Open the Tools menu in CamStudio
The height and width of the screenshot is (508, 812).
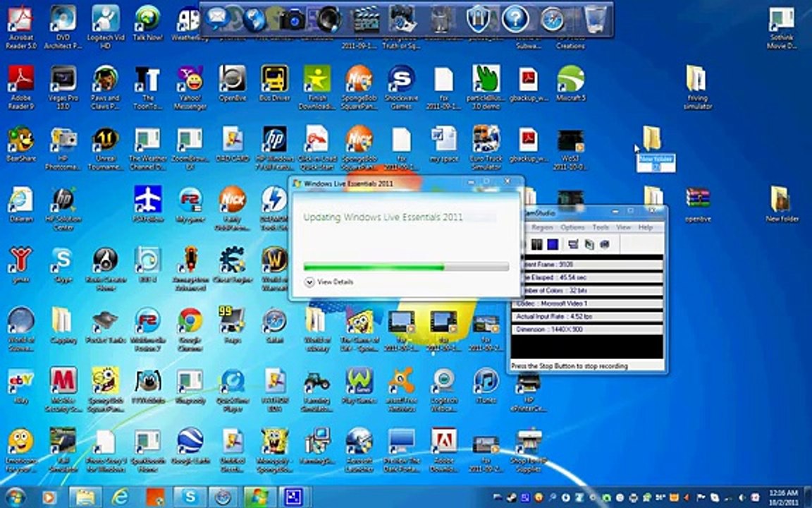coord(601,228)
